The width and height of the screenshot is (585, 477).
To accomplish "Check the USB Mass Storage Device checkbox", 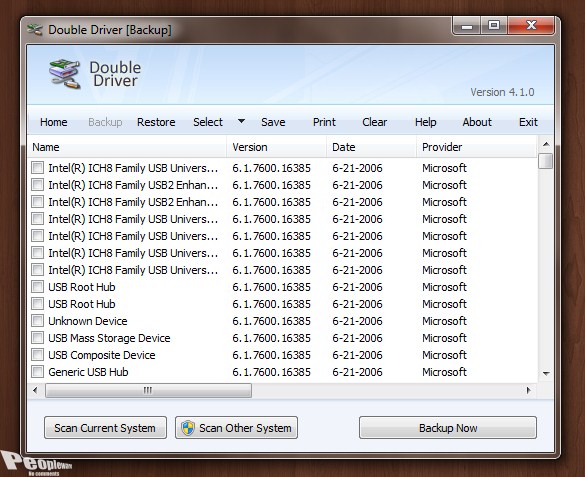I will tap(37, 338).
